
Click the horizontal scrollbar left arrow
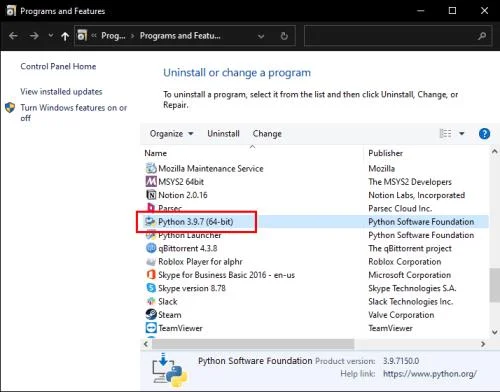[146, 344]
